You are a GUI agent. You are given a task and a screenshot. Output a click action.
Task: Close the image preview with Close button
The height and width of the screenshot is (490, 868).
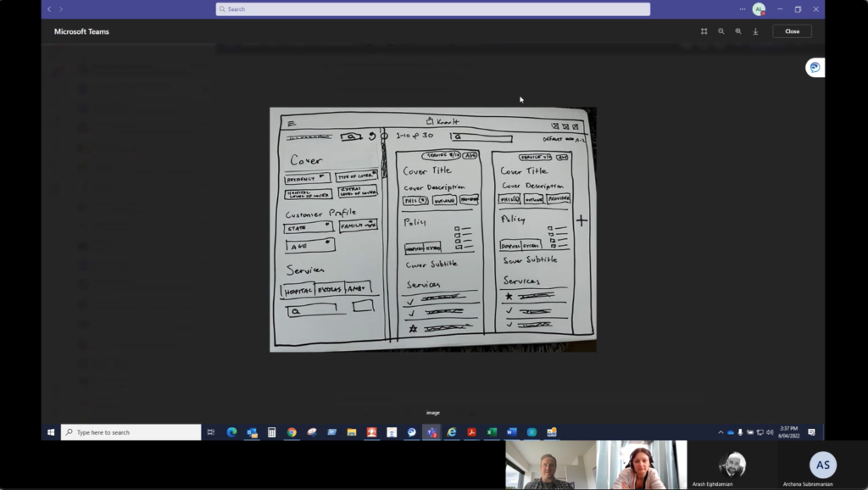point(792,31)
